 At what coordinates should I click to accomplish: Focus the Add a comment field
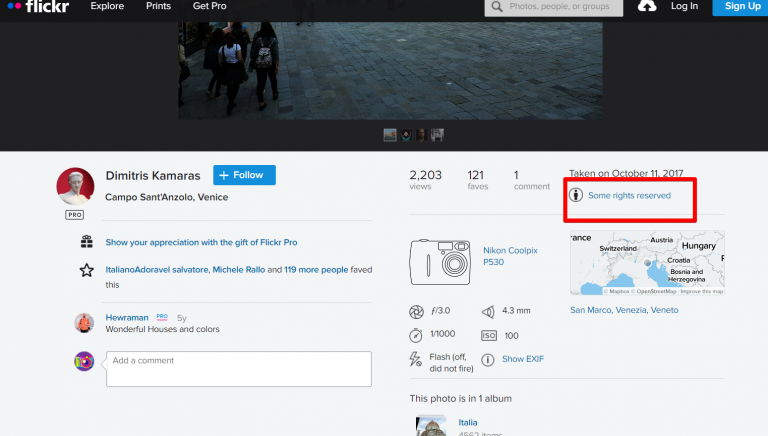(x=239, y=369)
